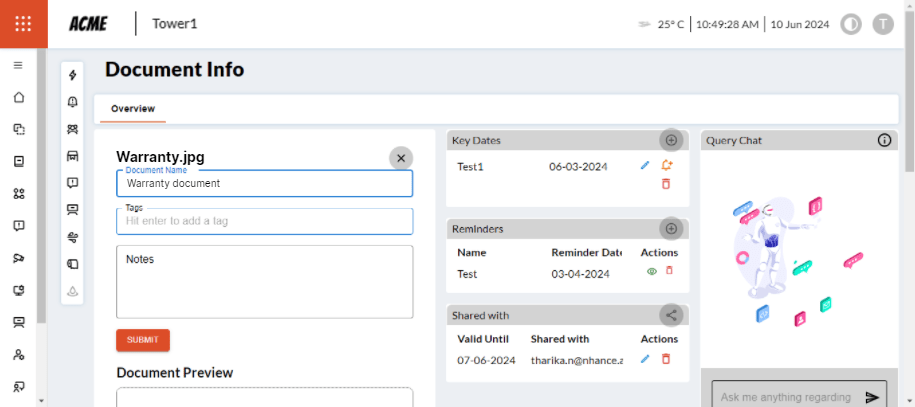This screenshot has width=915, height=407.
Task: Send the query chat message
Action: (x=872, y=397)
